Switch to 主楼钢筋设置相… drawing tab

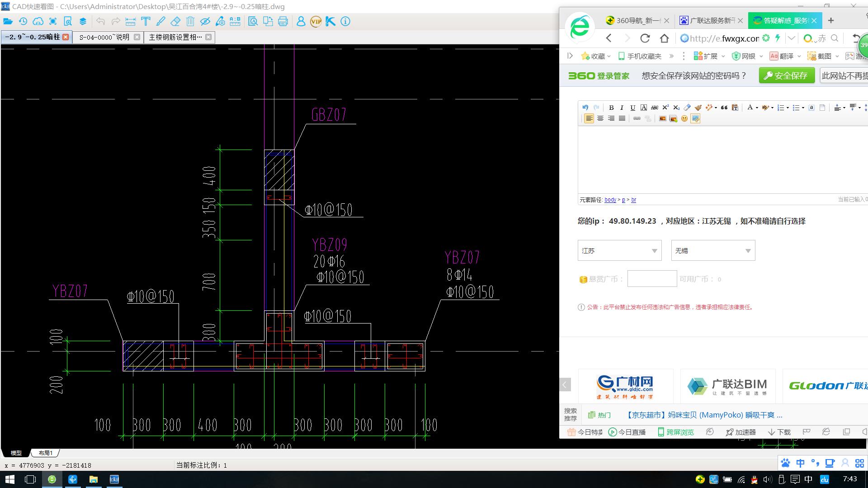click(175, 37)
